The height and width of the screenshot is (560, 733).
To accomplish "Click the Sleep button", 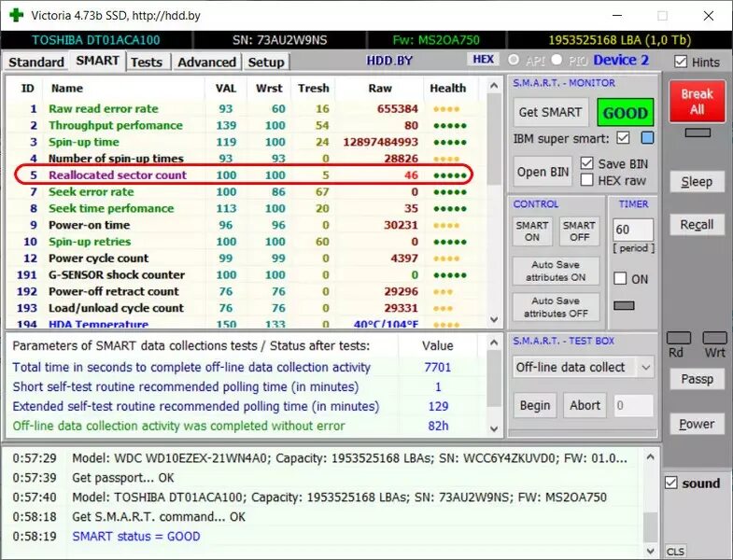I will (x=697, y=181).
